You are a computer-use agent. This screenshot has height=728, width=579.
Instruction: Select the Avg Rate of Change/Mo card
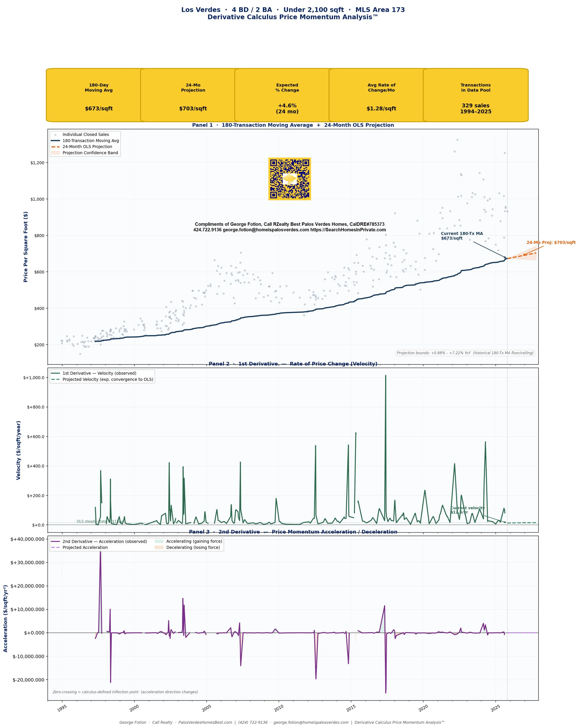pyautogui.click(x=381, y=95)
